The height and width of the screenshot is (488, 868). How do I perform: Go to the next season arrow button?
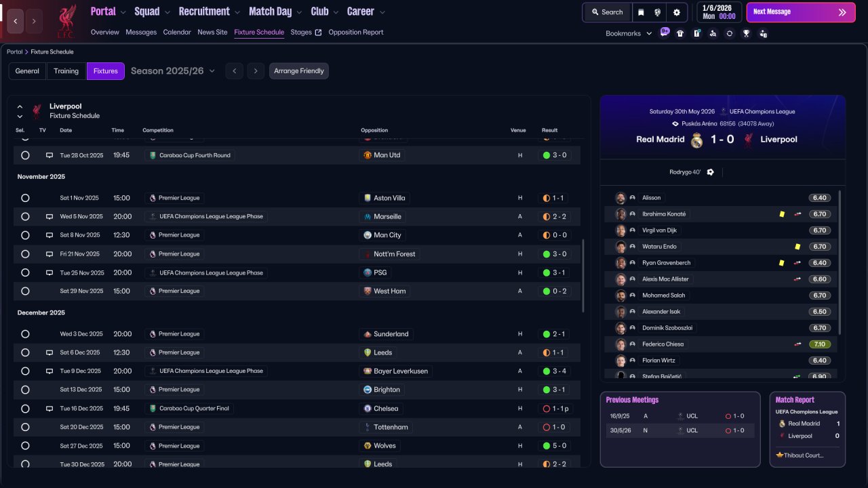[256, 71]
